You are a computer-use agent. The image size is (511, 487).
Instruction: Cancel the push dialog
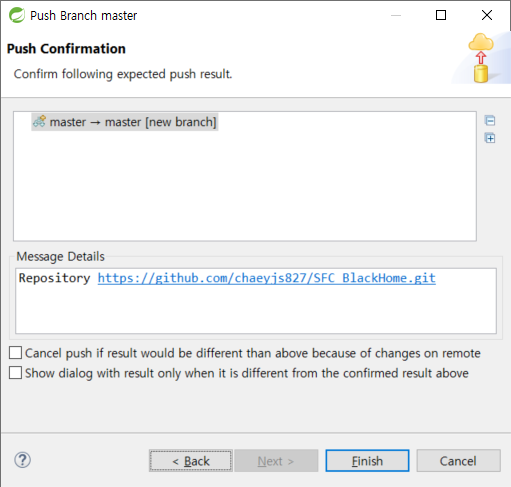coord(458,461)
